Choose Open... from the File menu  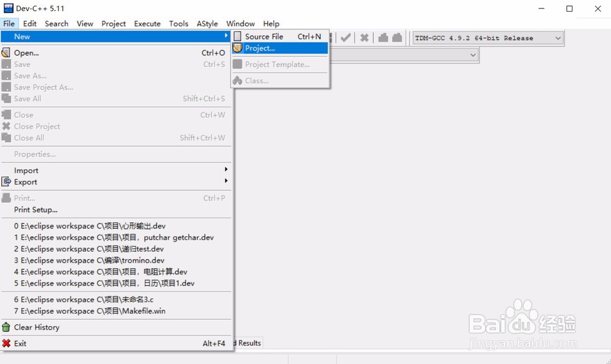pyautogui.click(x=115, y=53)
